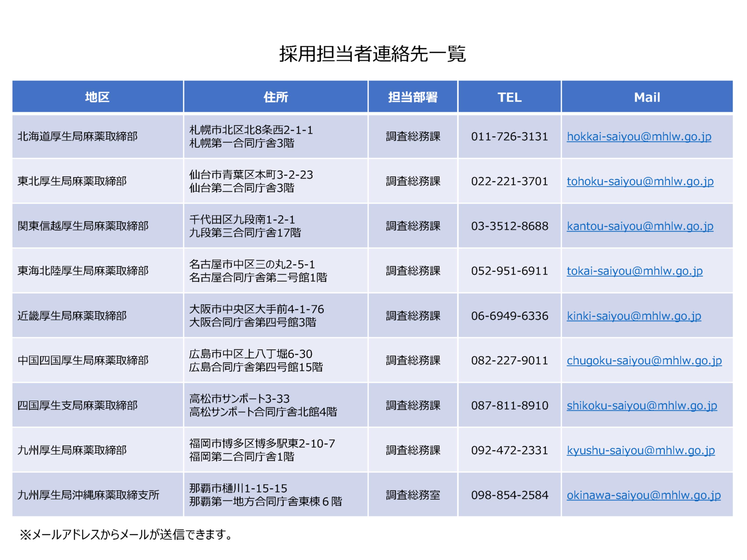Click the shikoku-saiyou@mhlw.go.jp email link

coord(642,405)
